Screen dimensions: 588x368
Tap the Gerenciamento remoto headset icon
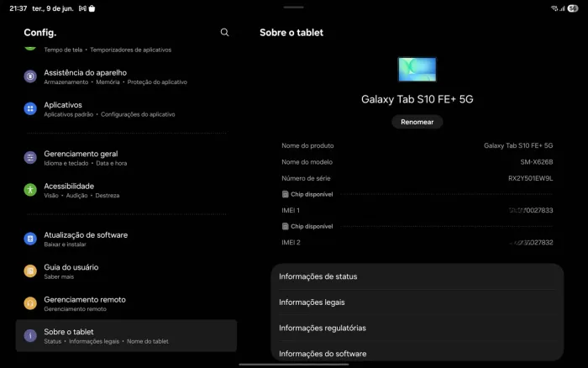point(30,303)
